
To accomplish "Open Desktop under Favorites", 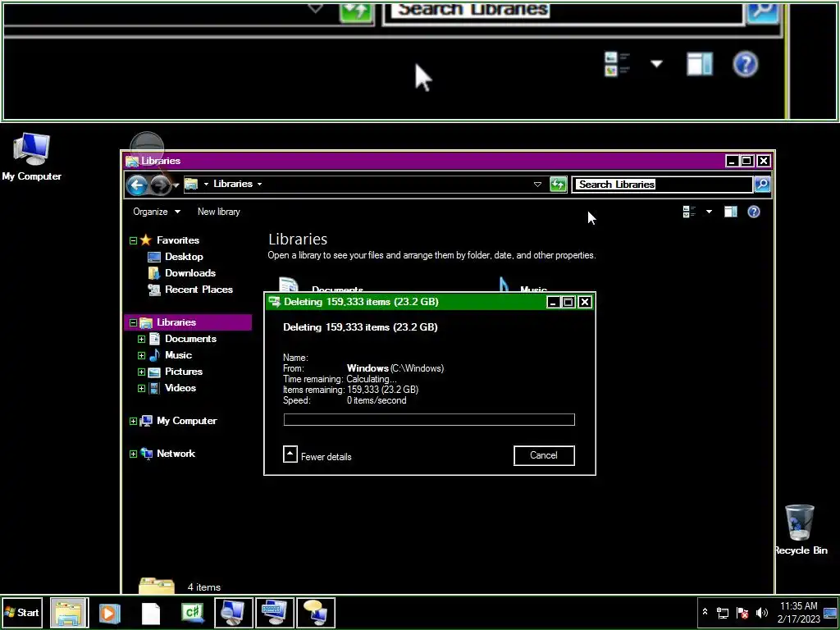I will point(184,257).
